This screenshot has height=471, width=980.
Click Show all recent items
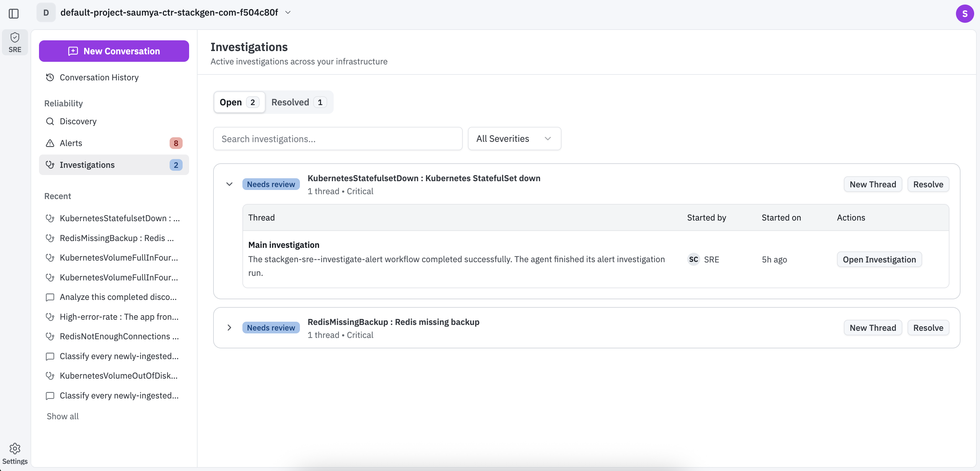pyautogui.click(x=63, y=416)
